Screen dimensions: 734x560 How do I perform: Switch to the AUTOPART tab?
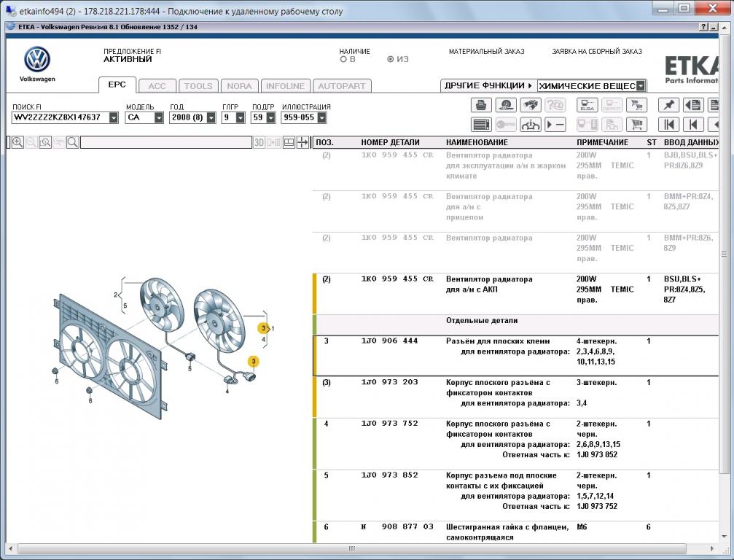pos(342,86)
